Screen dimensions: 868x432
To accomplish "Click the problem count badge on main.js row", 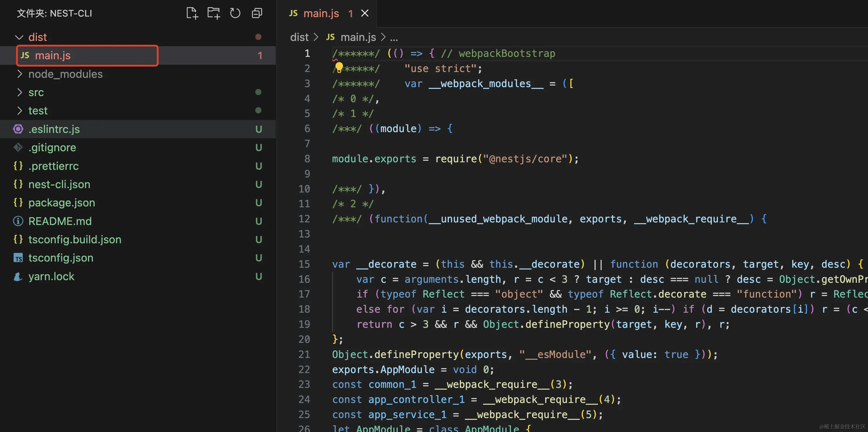I will (260, 55).
